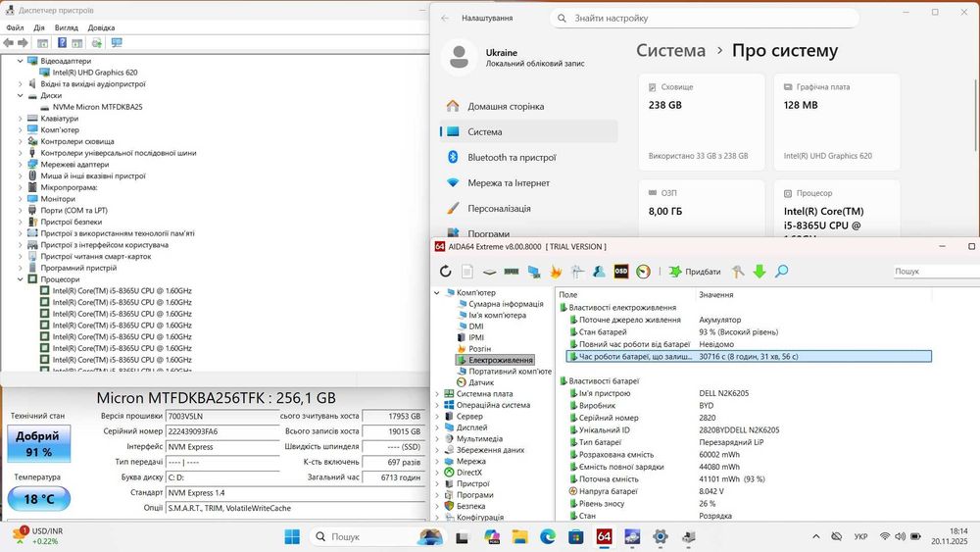
Task: Click Device Manager forward arrow icon
Action: coord(23,42)
